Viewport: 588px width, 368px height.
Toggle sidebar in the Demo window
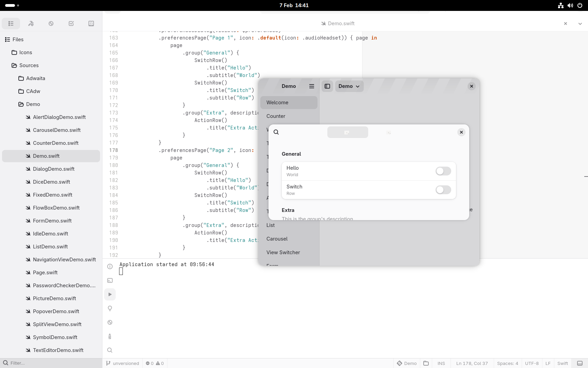[x=327, y=86]
